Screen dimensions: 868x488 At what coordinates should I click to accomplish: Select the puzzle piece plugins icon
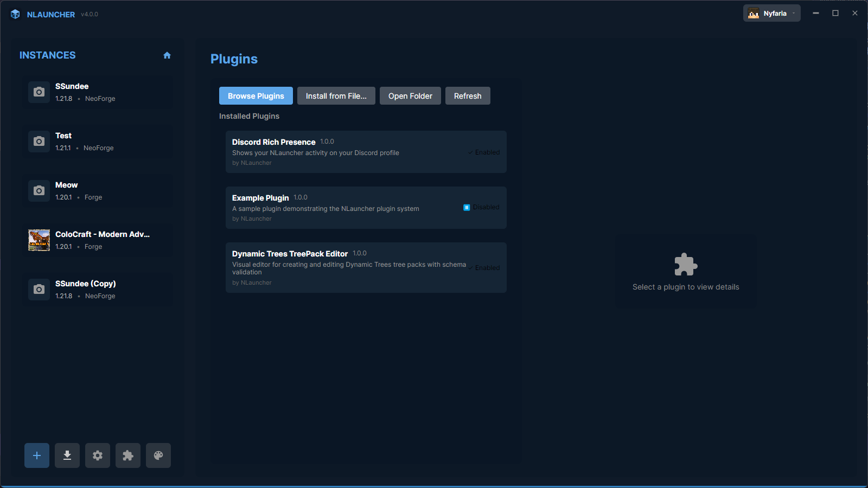coord(127,455)
